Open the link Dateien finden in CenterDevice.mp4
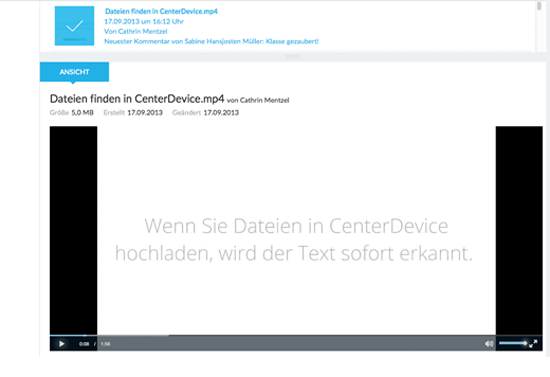Image resolution: width=550 pixels, height=377 pixels. [161, 11]
